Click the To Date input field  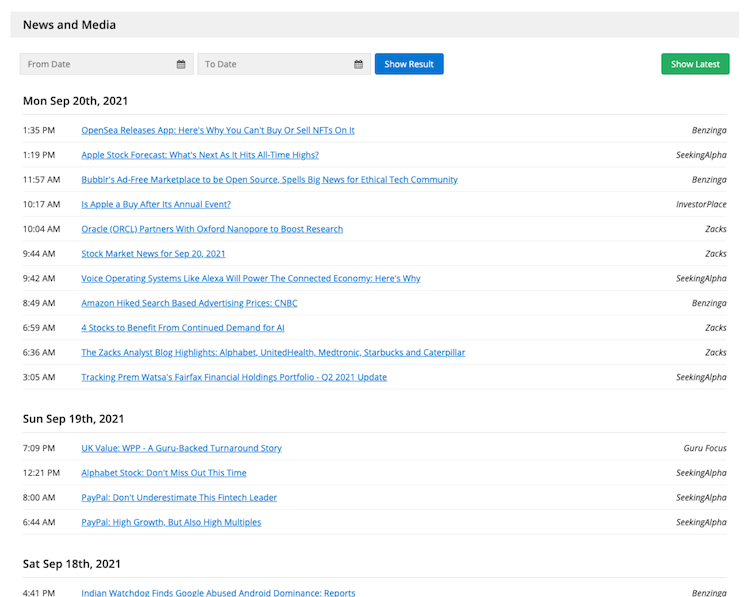coord(274,64)
